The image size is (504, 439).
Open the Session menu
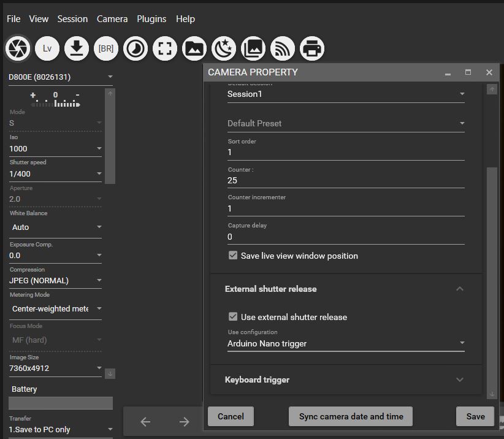72,19
